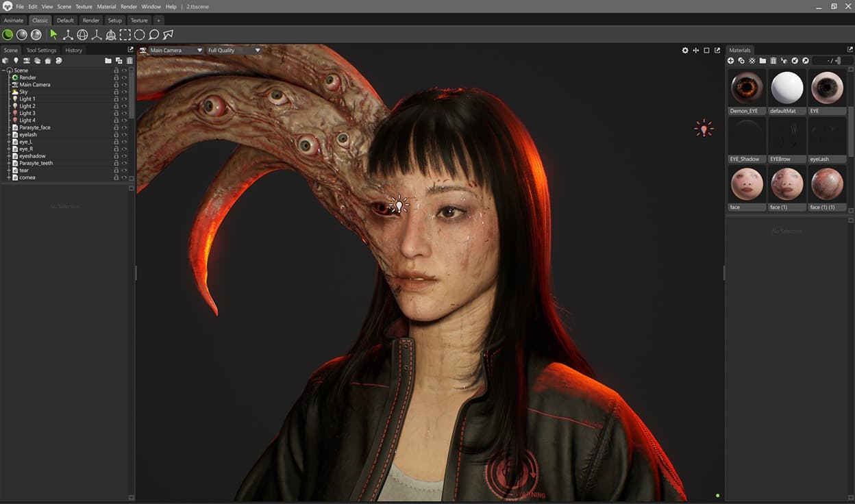Click new folder icon in Scene panel
The width and height of the screenshot is (855, 504).
[x=108, y=61]
